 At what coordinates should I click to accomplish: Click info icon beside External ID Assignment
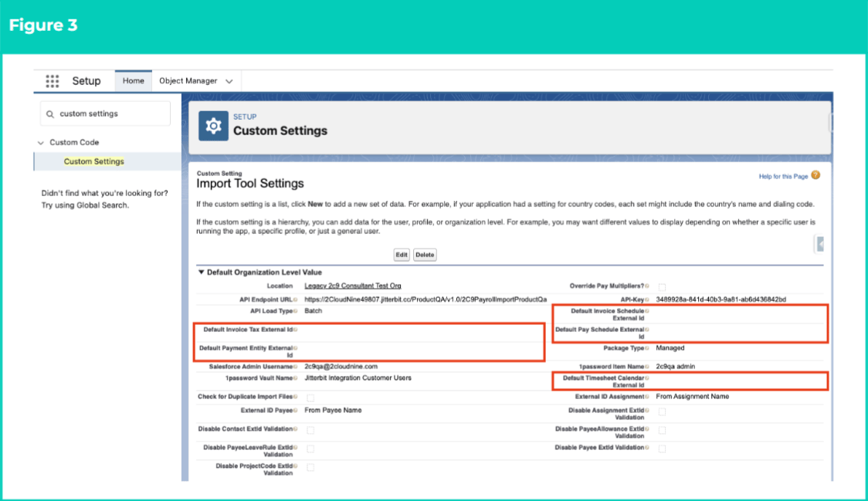647,396
